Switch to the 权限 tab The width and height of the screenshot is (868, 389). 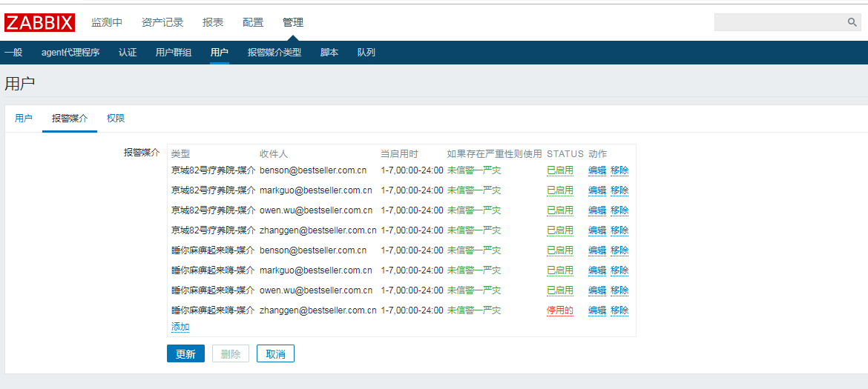click(x=116, y=119)
